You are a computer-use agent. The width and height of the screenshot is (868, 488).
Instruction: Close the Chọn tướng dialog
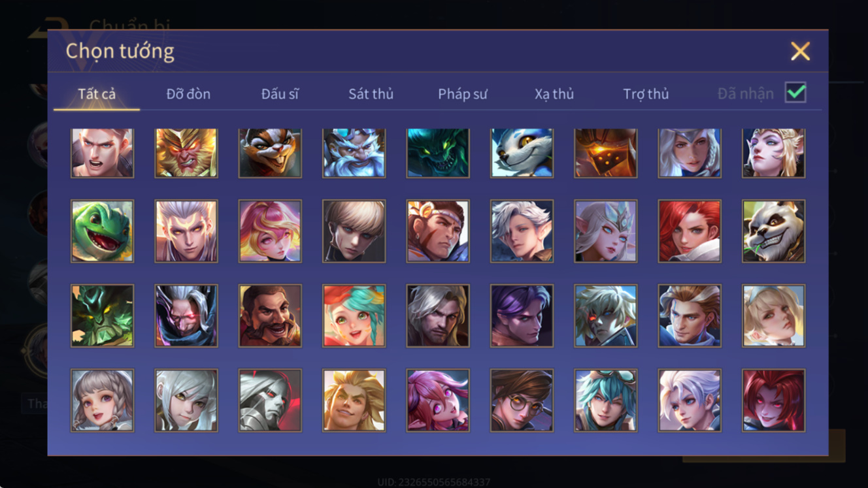tap(800, 51)
